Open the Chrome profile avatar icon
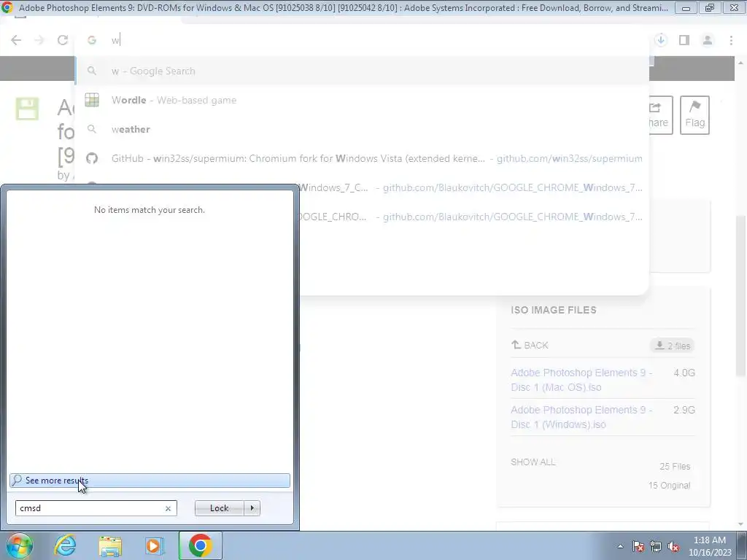This screenshot has height=560, width=747. tap(708, 41)
